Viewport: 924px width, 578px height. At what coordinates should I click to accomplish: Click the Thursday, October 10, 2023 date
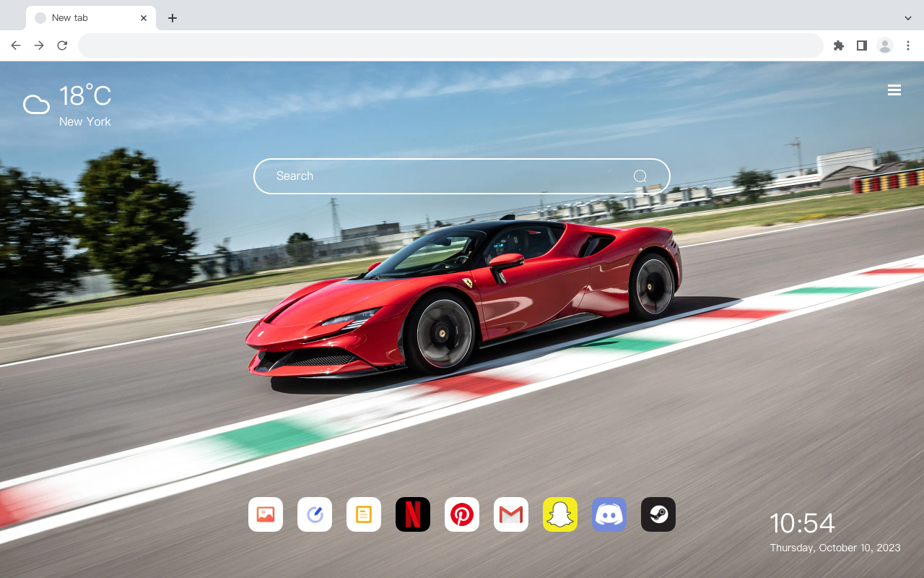tap(835, 548)
